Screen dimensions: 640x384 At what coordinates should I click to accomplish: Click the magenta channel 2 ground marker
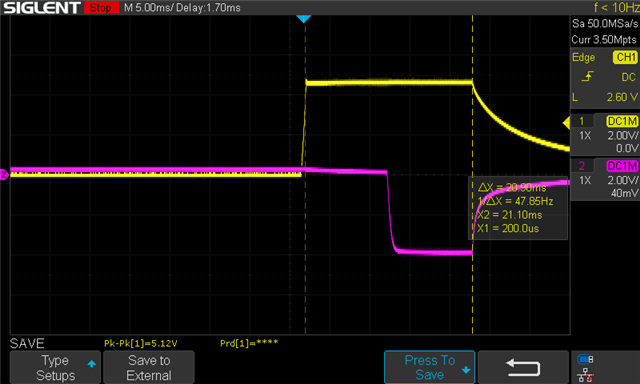(4, 175)
